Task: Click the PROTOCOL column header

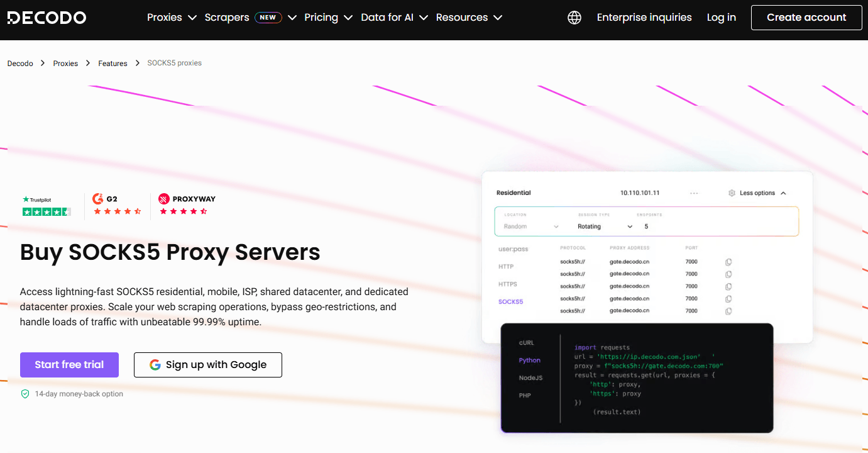Action: [573, 248]
